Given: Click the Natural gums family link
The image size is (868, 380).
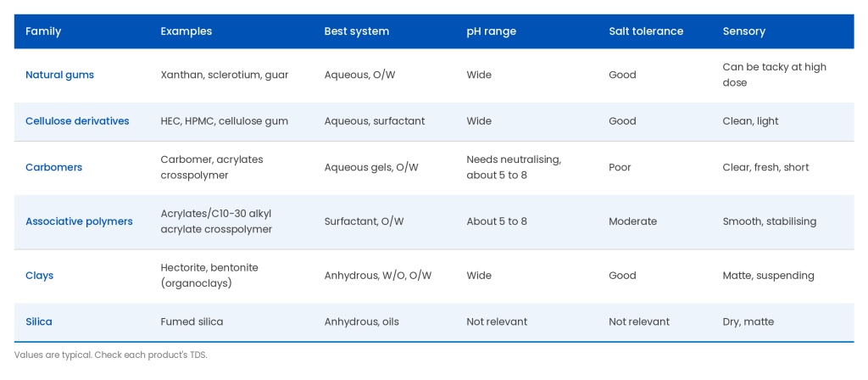Looking at the screenshot, I should (x=60, y=75).
